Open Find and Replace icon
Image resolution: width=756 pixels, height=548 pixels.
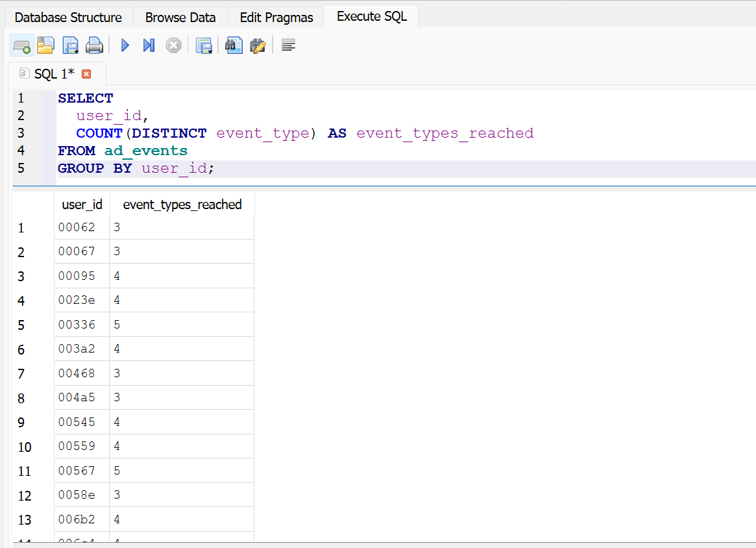tap(258, 45)
